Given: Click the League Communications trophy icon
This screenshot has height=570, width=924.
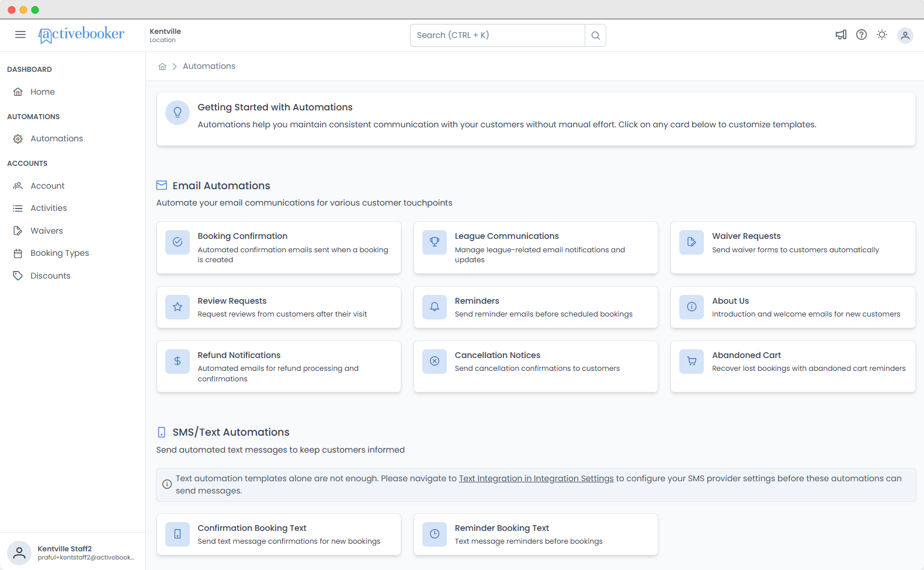Looking at the screenshot, I should tap(435, 242).
